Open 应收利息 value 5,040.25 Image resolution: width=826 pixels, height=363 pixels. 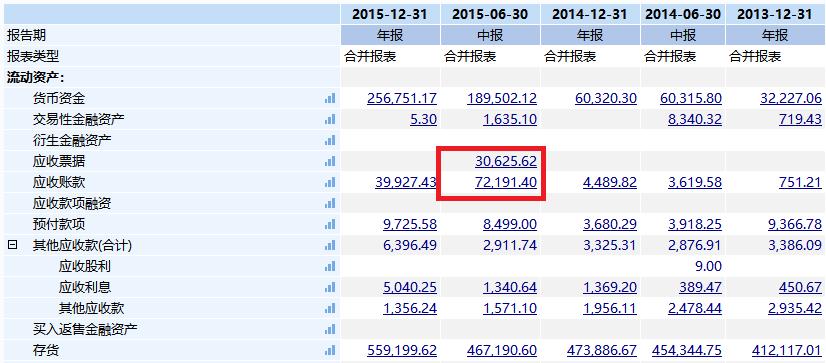(410, 288)
